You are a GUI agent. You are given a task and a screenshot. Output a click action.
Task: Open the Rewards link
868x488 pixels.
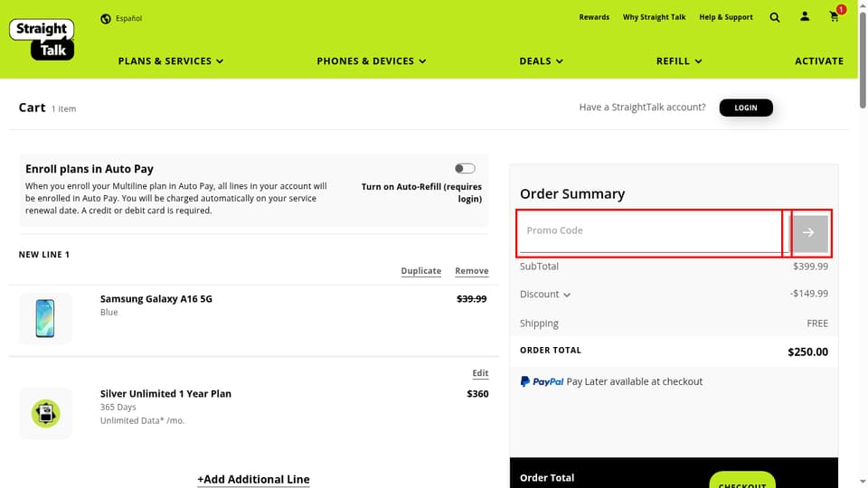(x=594, y=17)
